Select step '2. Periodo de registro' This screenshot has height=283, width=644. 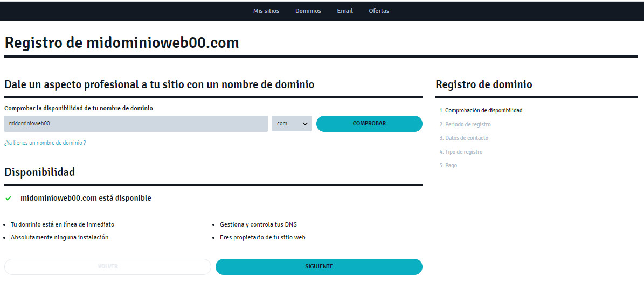(465, 124)
